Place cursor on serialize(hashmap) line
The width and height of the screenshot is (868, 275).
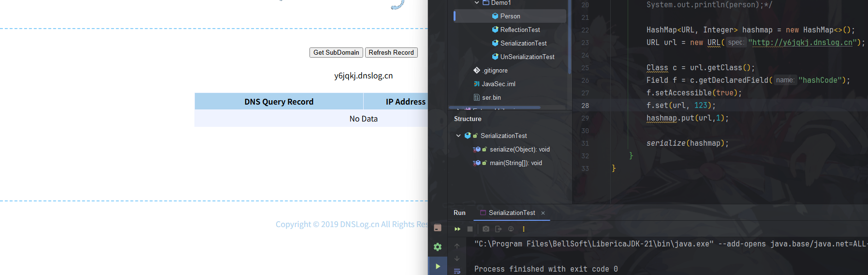[x=687, y=143]
